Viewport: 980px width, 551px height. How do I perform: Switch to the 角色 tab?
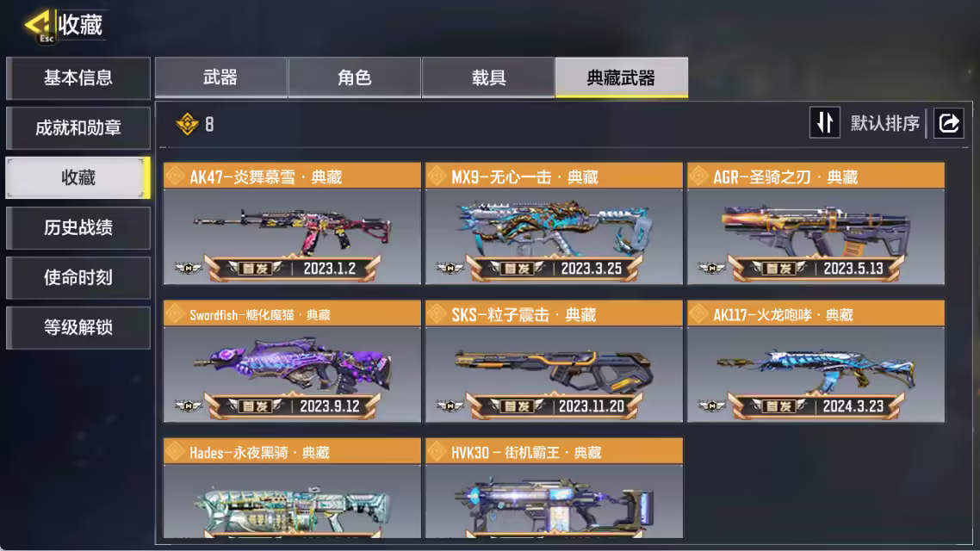pos(355,77)
